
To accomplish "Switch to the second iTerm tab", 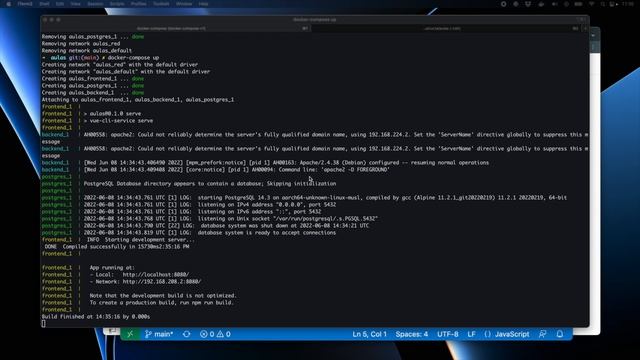I will coord(446,29).
